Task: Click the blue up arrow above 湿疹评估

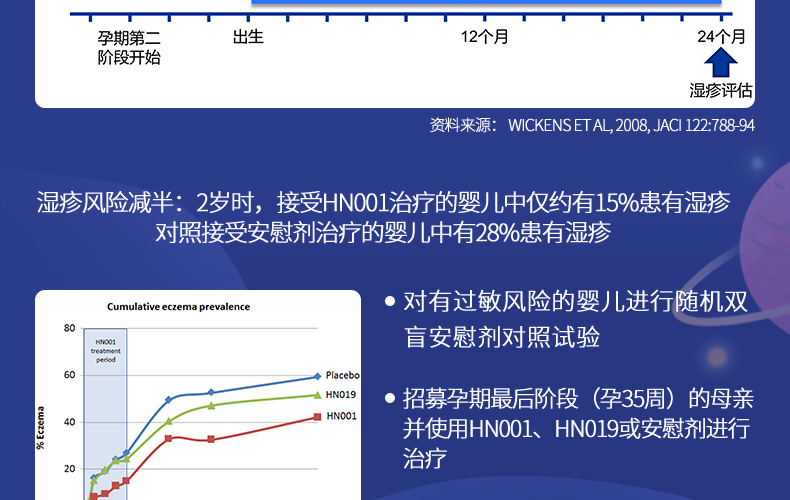Action: [720, 62]
